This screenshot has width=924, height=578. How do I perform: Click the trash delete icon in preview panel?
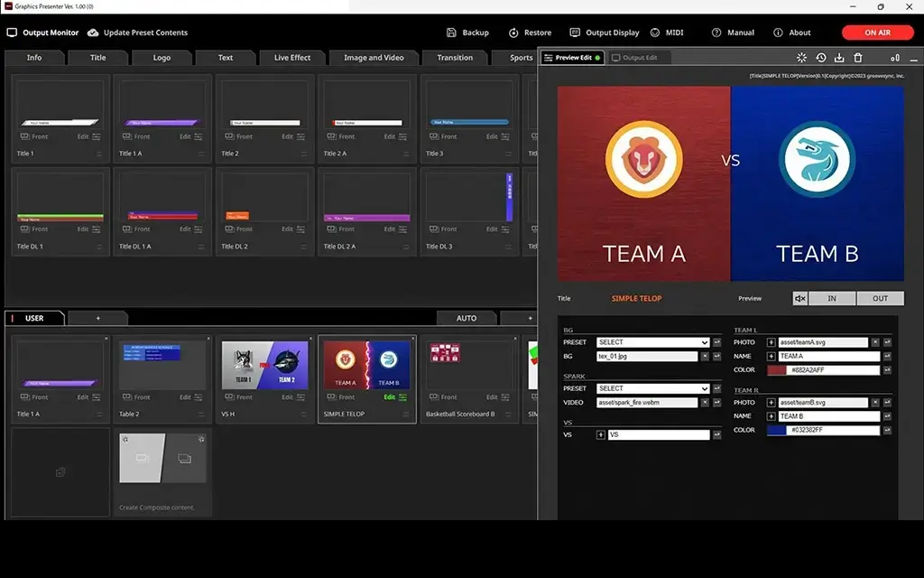858,58
